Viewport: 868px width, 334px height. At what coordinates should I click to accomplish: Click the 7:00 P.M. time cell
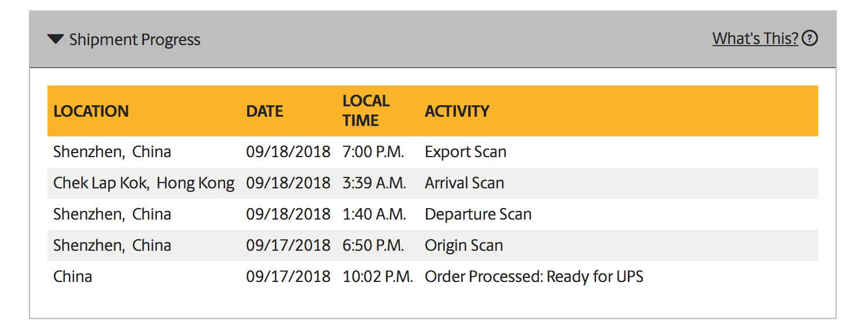point(373,152)
